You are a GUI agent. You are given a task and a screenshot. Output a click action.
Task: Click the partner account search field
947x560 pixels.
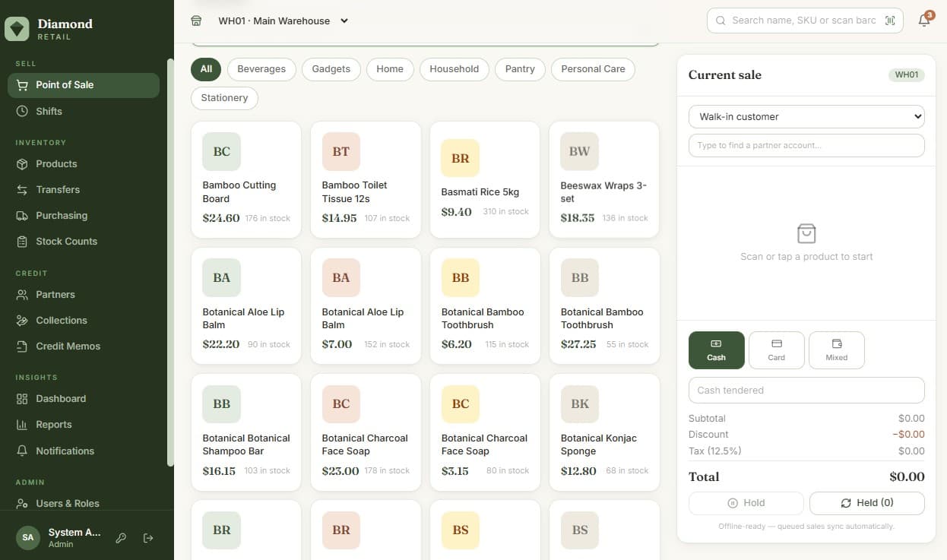pyautogui.click(x=806, y=145)
